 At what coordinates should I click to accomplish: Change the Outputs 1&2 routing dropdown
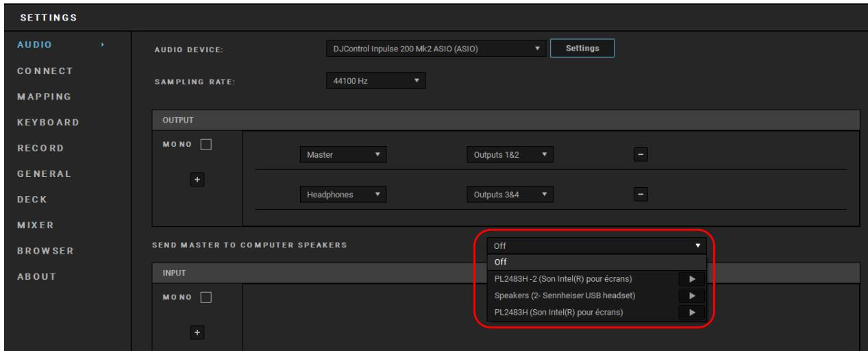click(x=509, y=154)
